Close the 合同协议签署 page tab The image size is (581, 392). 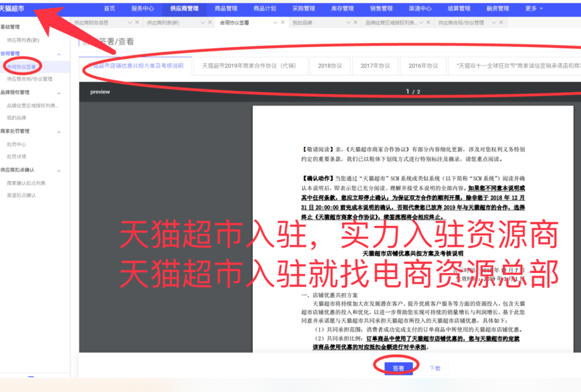(x=283, y=23)
